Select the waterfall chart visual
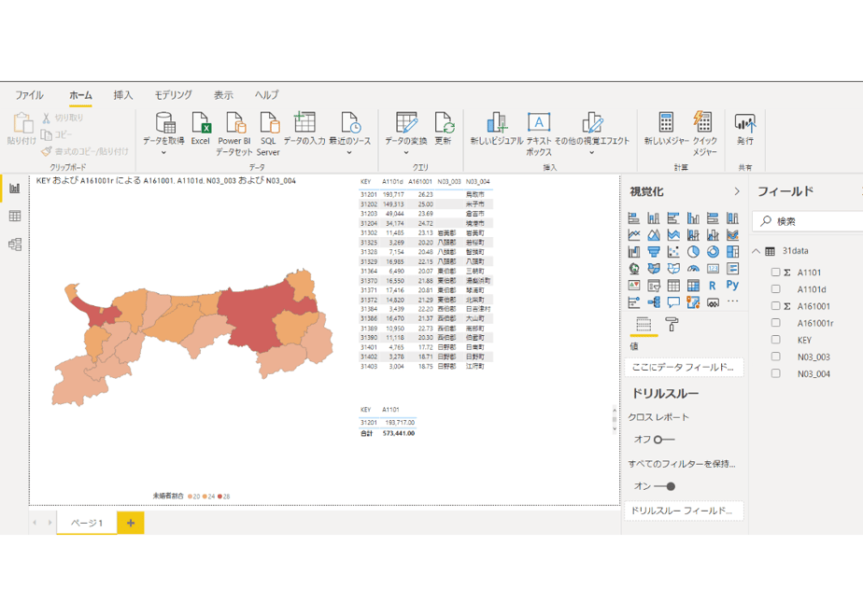 [x=634, y=252]
